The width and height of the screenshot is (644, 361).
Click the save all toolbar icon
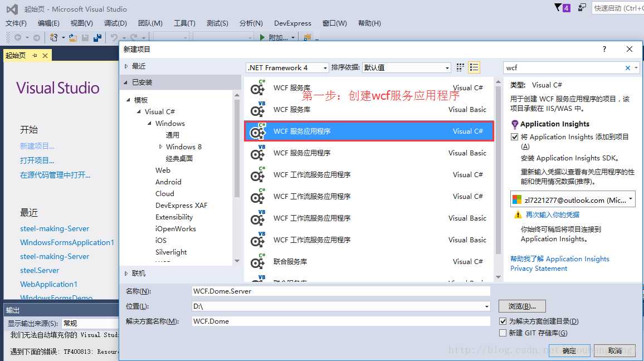pyautogui.click(x=97, y=37)
